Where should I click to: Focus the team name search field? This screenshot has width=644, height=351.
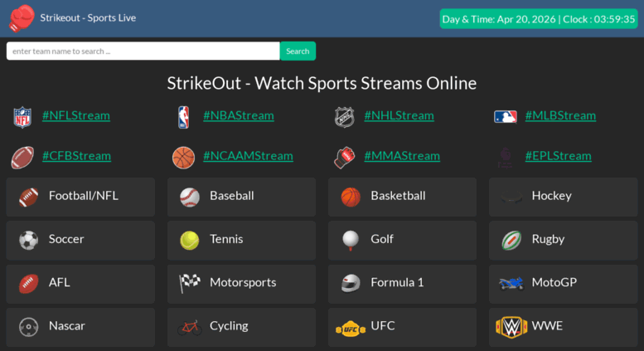(x=143, y=51)
